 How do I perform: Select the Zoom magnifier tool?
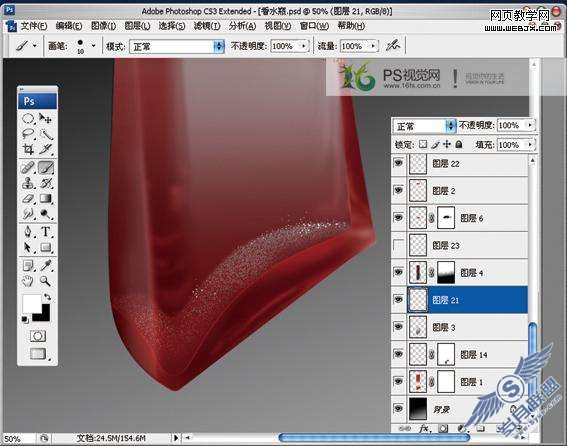click(45, 281)
